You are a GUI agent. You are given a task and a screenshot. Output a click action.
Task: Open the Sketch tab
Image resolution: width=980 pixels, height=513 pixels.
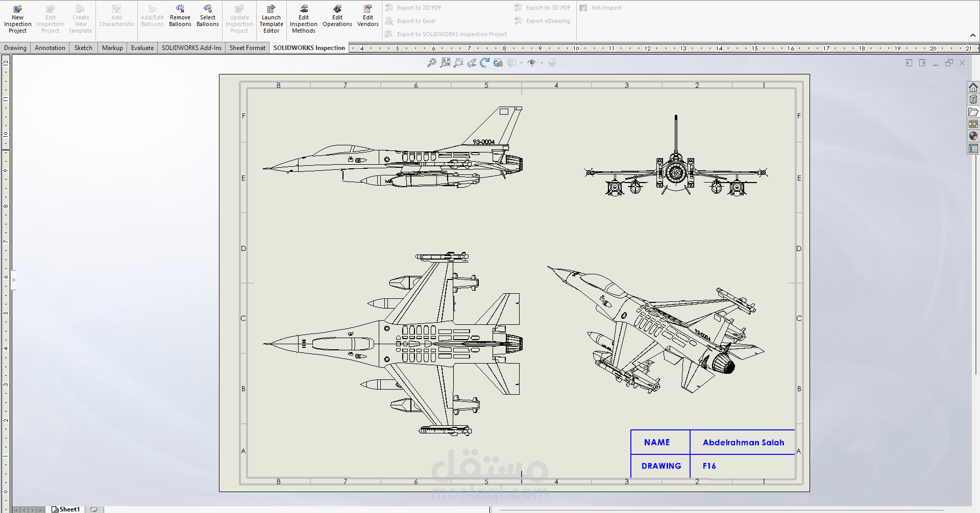pyautogui.click(x=83, y=48)
